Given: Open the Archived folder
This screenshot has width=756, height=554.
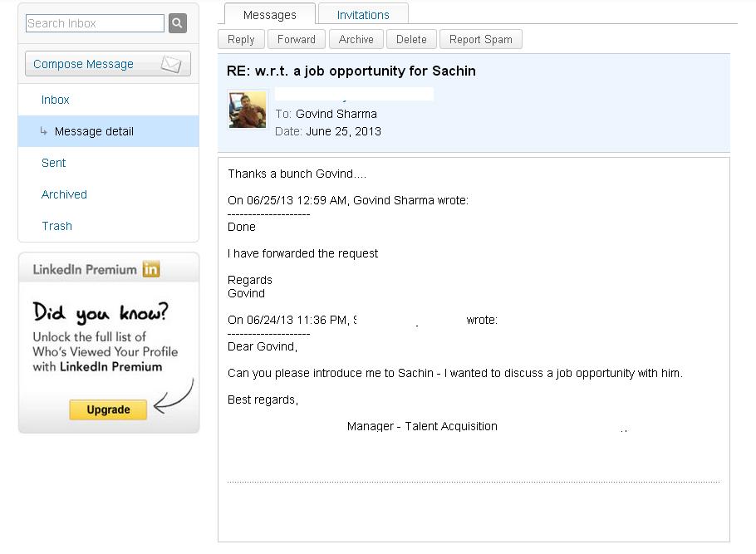Looking at the screenshot, I should pos(64,194).
